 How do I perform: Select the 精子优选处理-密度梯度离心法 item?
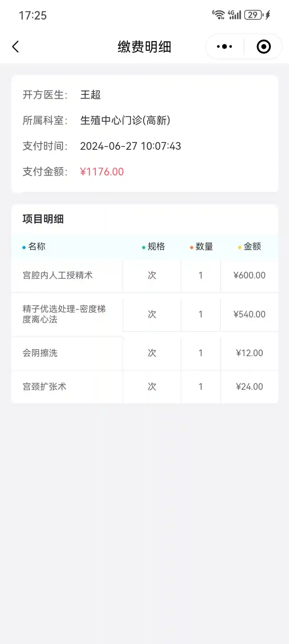(x=64, y=314)
